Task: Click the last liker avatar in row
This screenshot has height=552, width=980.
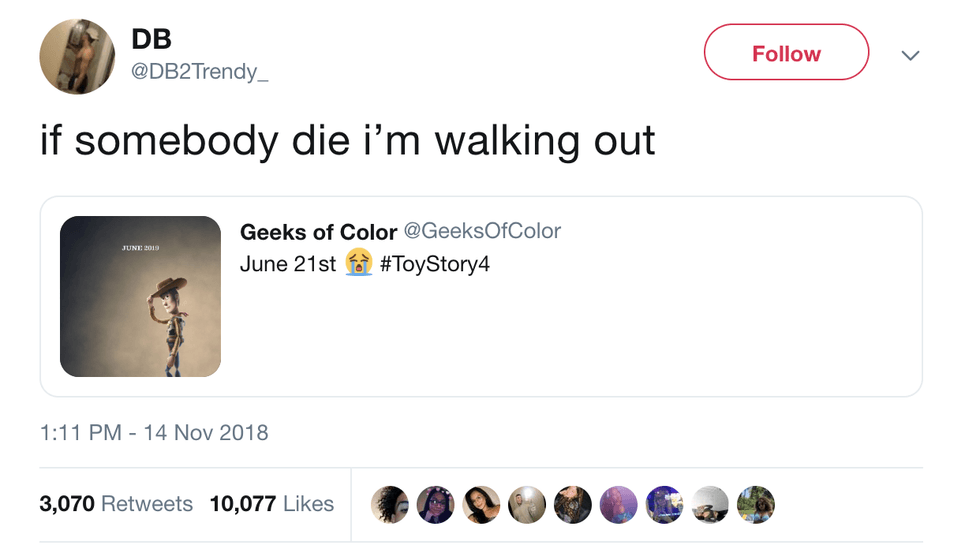Action: click(756, 504)
